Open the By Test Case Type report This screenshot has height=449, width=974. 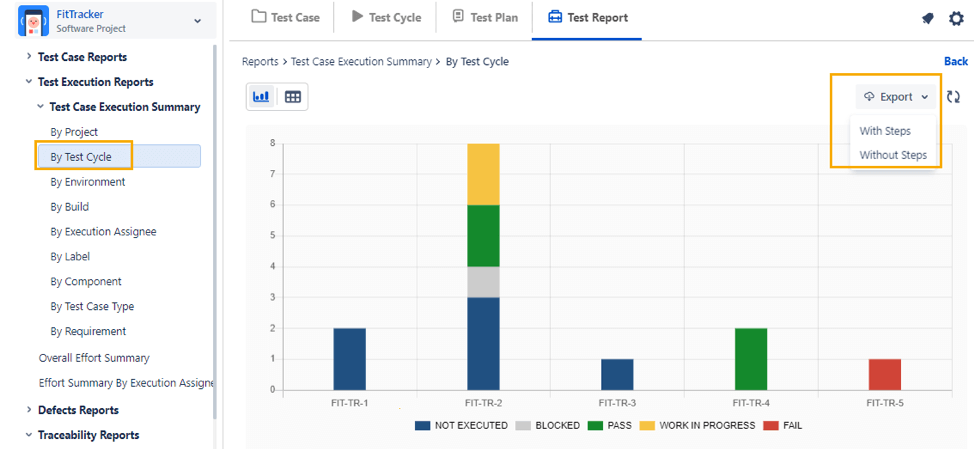point(92,306)
